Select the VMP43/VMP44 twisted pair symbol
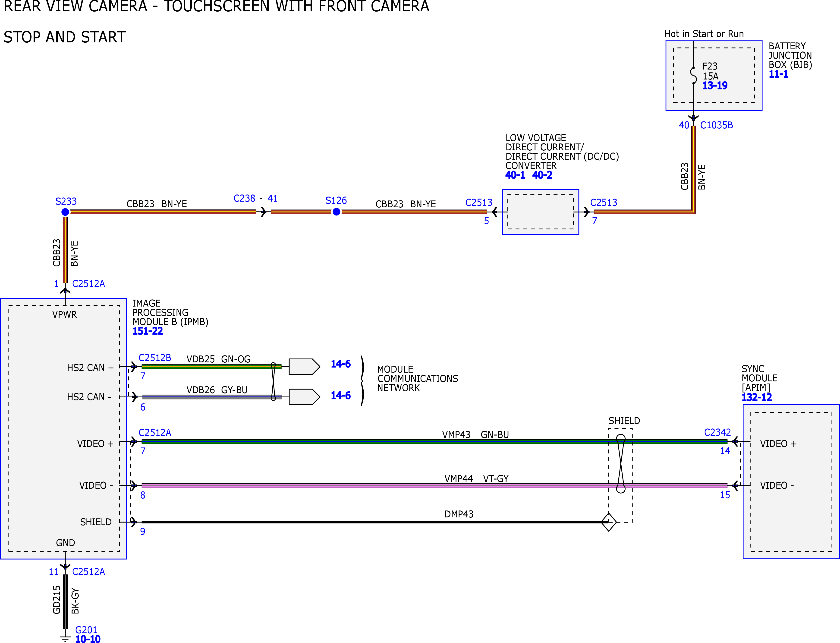This screenshot has height=643, width=840. click(620, 463)
